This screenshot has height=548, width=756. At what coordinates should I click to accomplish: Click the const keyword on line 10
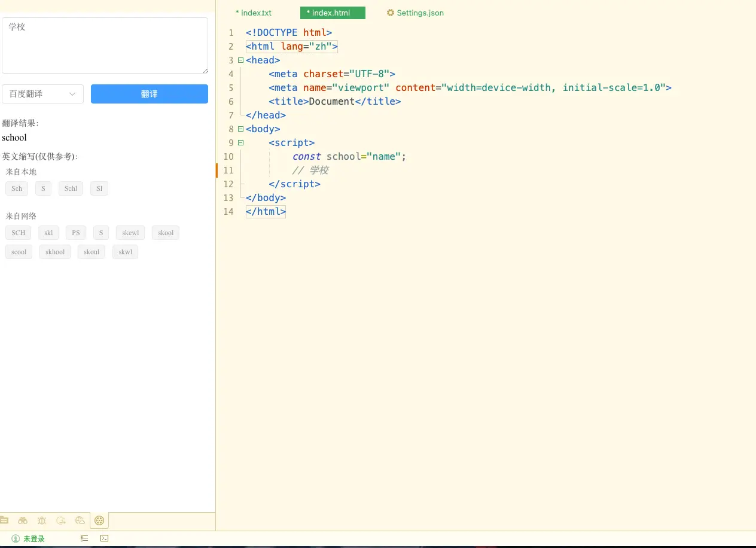306,156
